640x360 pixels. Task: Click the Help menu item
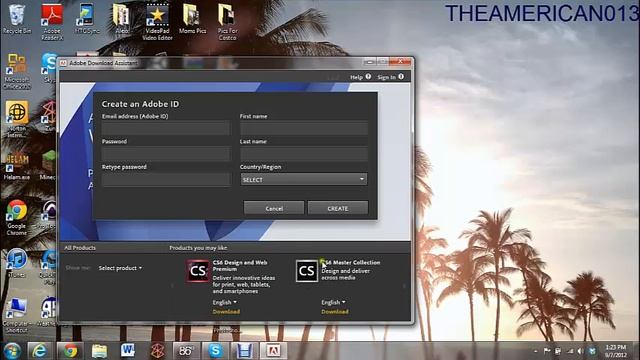(356, 77)
